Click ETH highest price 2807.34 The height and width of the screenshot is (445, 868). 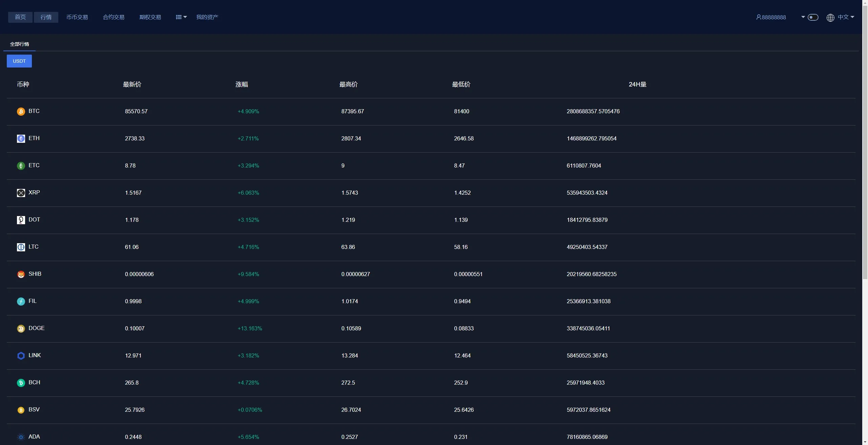pos(351,139)
